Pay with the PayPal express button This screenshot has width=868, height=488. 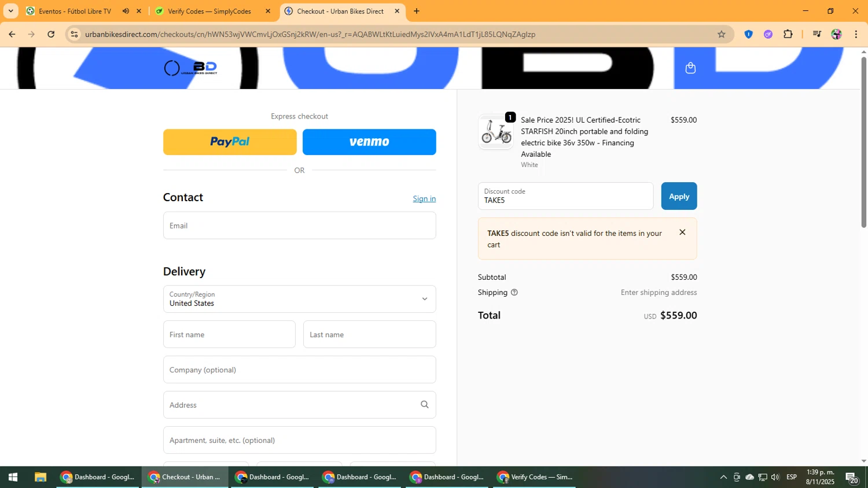coord(230,142)
